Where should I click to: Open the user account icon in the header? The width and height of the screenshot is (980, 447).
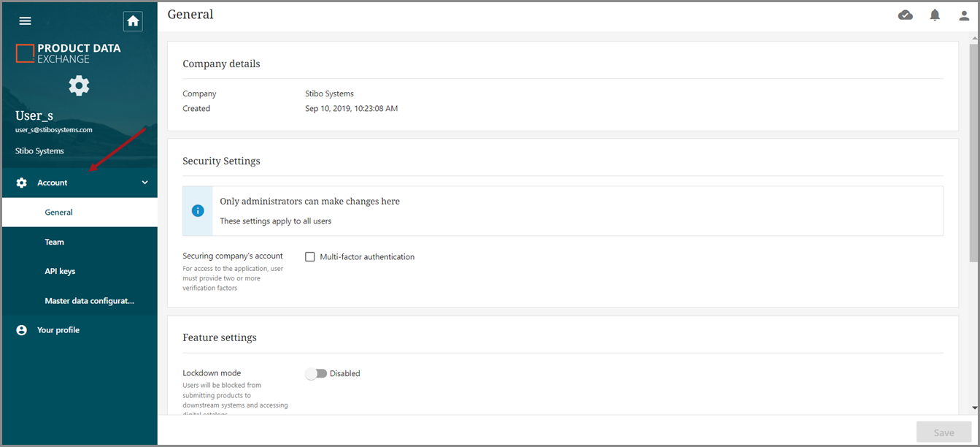(964, 15)
